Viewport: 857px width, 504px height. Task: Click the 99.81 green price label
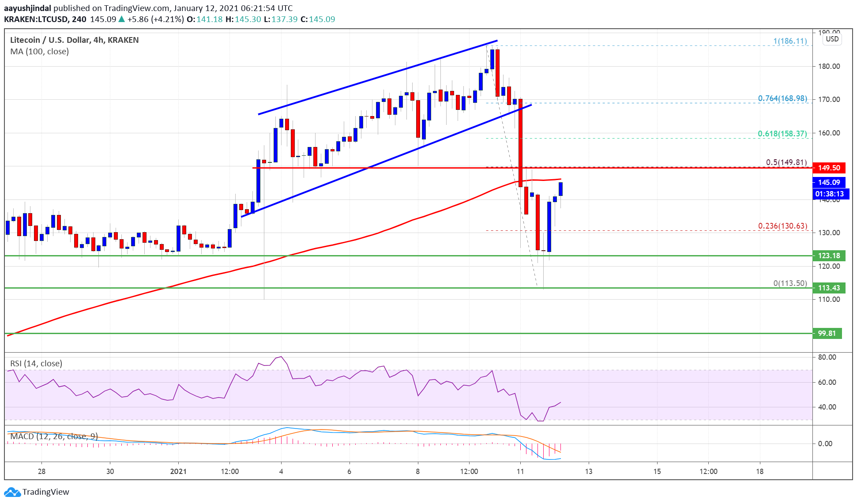[x=827, y=333]
